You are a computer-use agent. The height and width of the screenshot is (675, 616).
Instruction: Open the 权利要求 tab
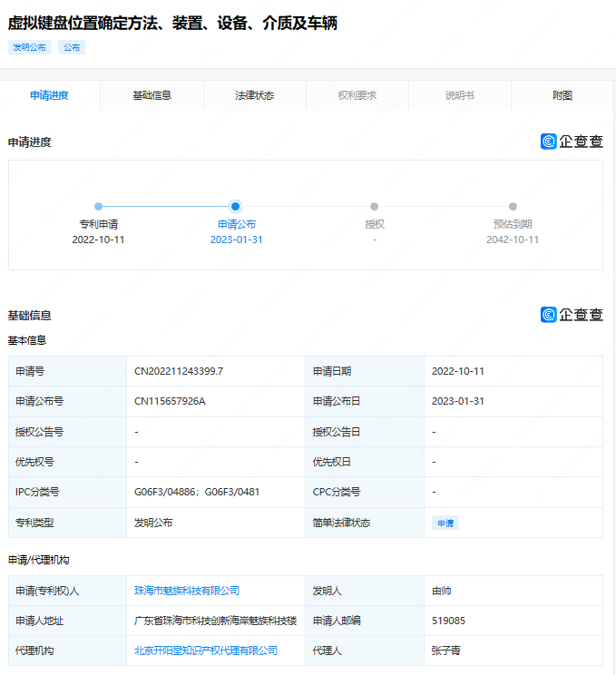click(x=357, y=95)
